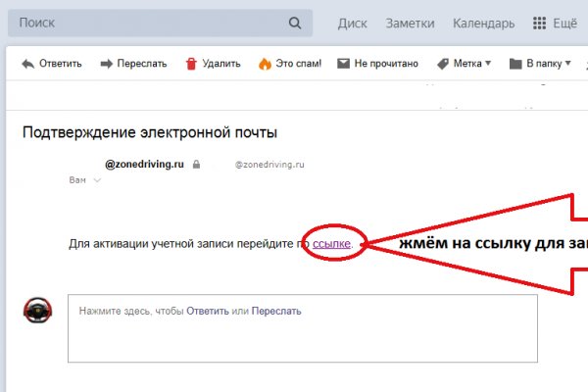Image resolution: width=588 pixels, height=392 pixels.
Task: Click the Переслать link inside the quick reply box
Action: coord(276,311)
